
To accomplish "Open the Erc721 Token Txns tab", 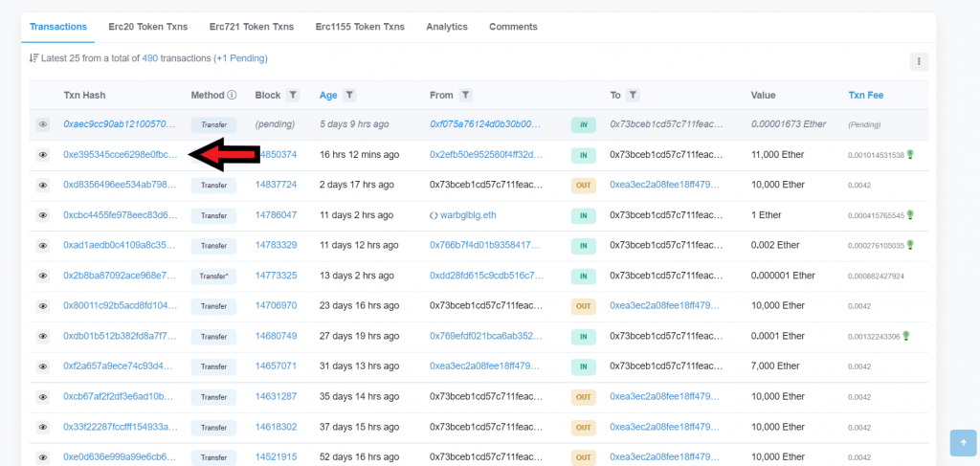I will click(252, 27).
